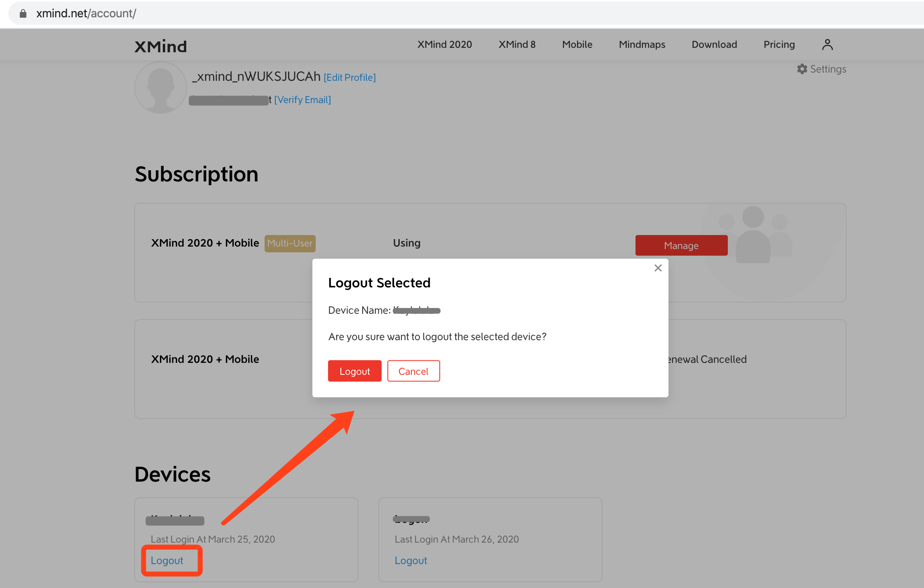Click the profile avatar picture
Screen dimensions: 924x588
pos(161,87)
